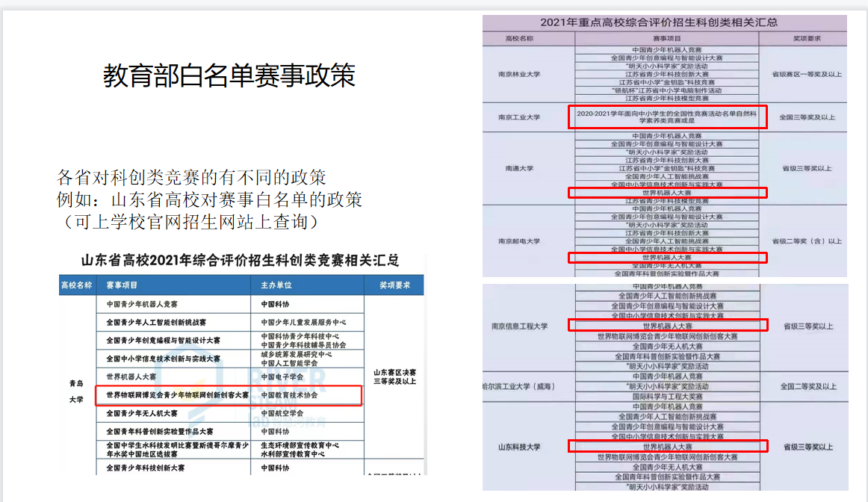The image size is (868, 502).
Task: Click the "全国青少年科技创新大赛" row
Action: (x=146, y=468)
